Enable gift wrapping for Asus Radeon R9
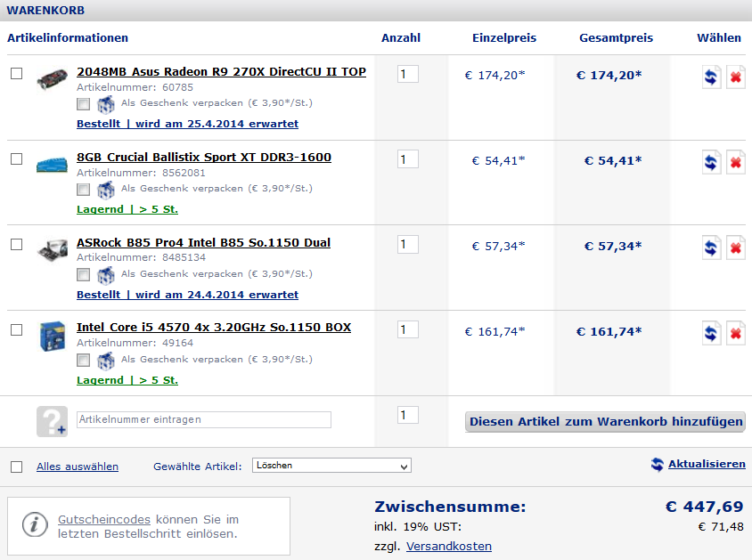The width and height of the screenshot is (752, 560). [x=84, y=104]
